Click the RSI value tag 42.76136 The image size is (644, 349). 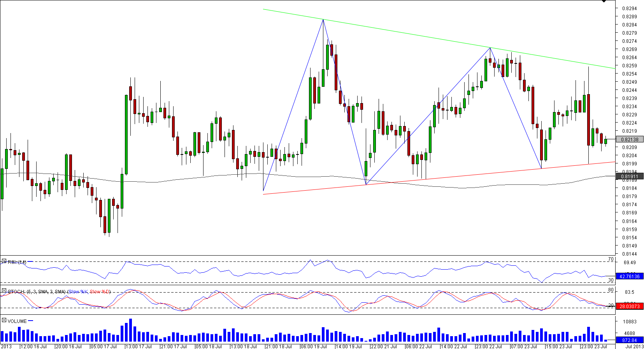629,277
